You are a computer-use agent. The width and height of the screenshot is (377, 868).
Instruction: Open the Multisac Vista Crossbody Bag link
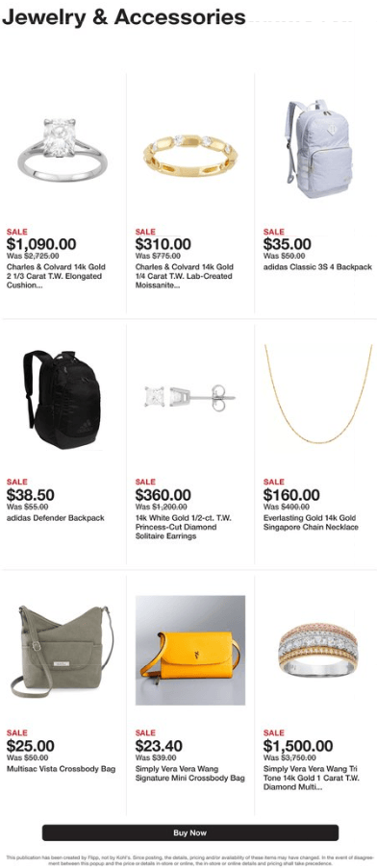[61, 769]
